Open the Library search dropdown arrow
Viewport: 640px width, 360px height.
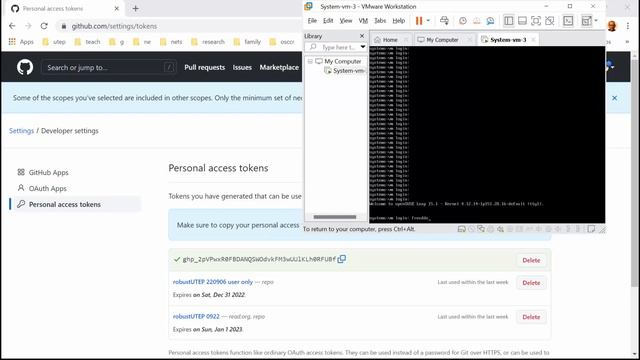362,47
